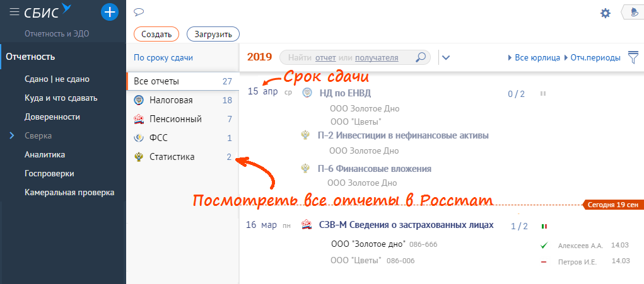Click the status flag icon for СЗВ-М
This screenshot has width=644, height=284.
544,226
